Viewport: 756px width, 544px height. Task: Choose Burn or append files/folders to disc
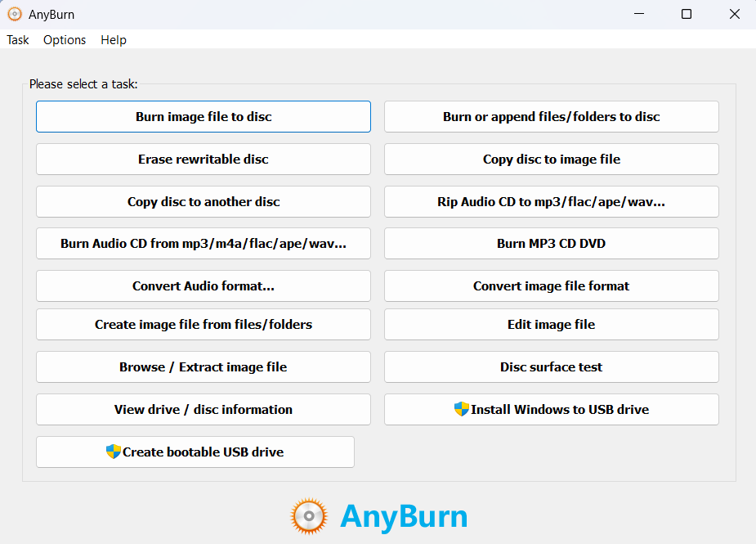click(x=551, y=116)
